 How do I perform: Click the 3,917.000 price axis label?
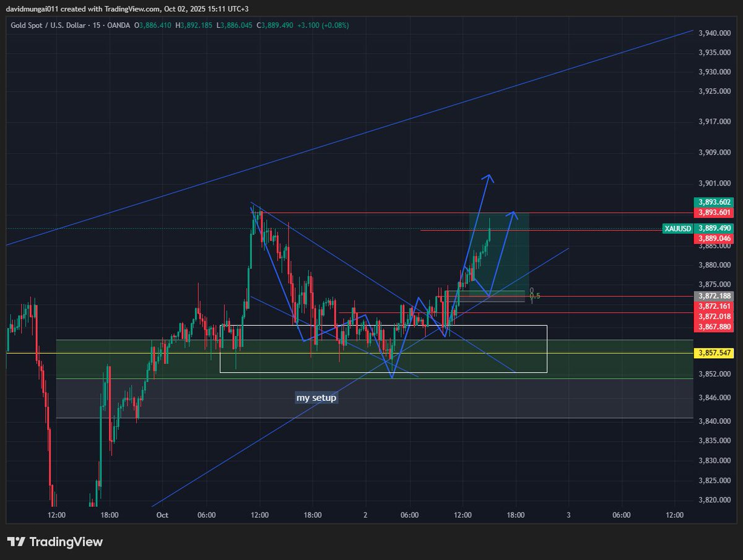715,123
